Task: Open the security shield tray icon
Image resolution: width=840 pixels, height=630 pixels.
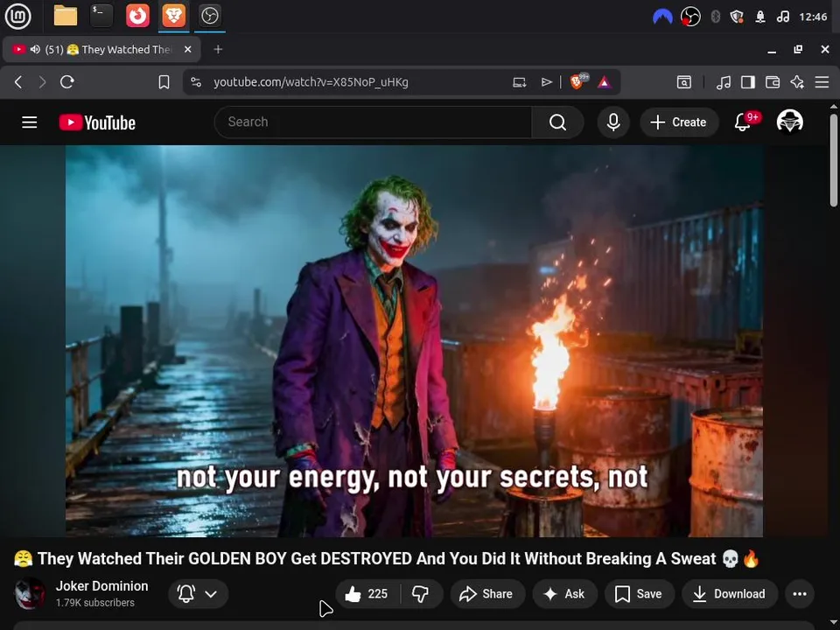Action: coord(737,17)
